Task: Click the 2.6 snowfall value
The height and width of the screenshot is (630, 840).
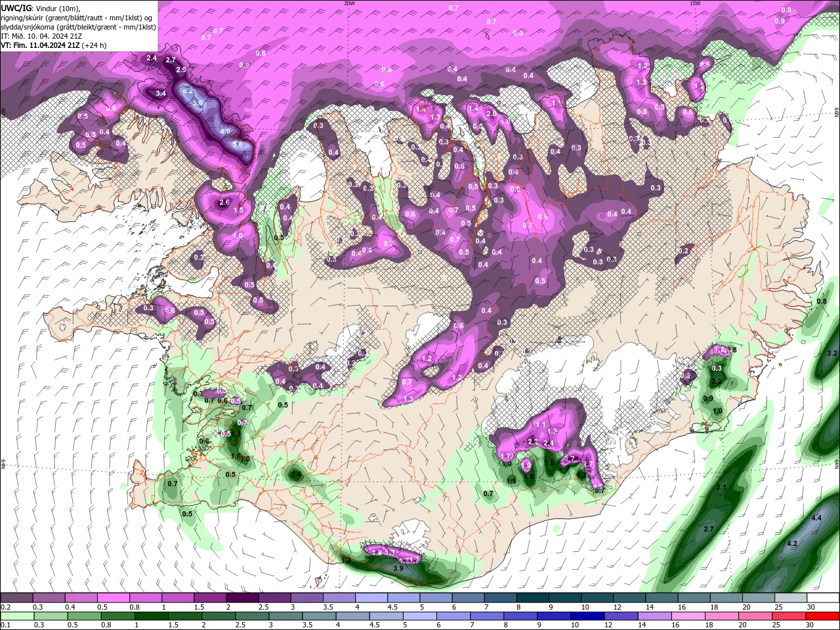Action: 224,203
